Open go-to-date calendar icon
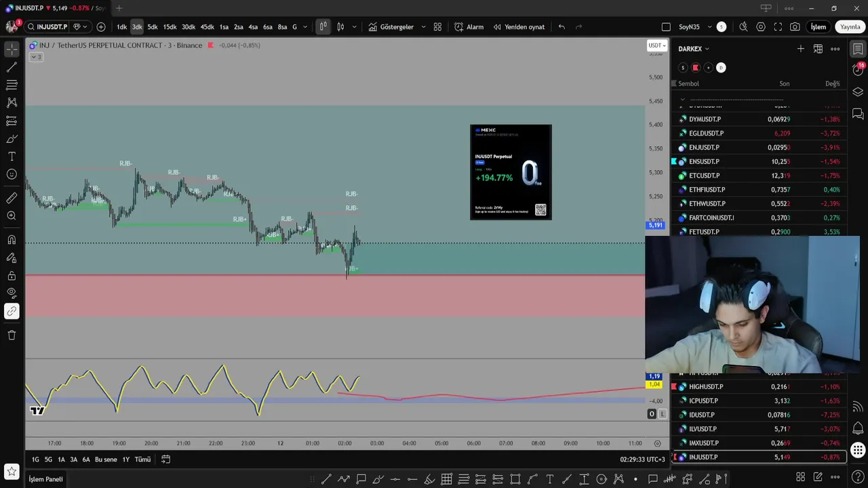Screen dimensions: 868x488 165,460
